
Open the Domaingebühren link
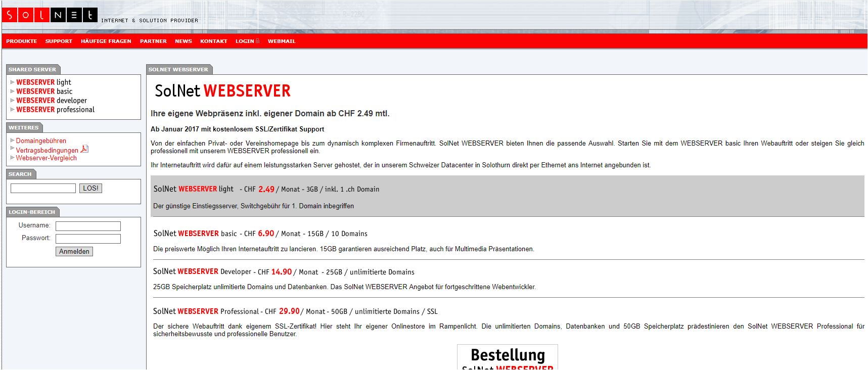point(41,141)
